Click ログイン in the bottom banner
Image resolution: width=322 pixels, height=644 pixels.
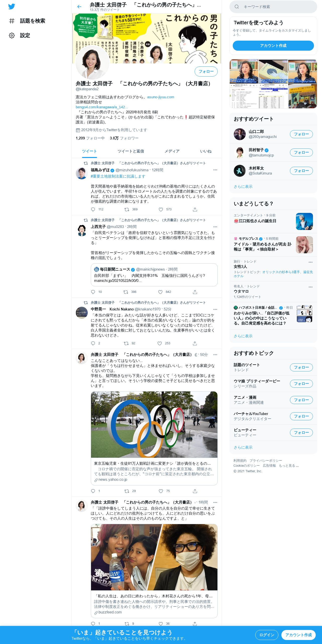(267, 635)
